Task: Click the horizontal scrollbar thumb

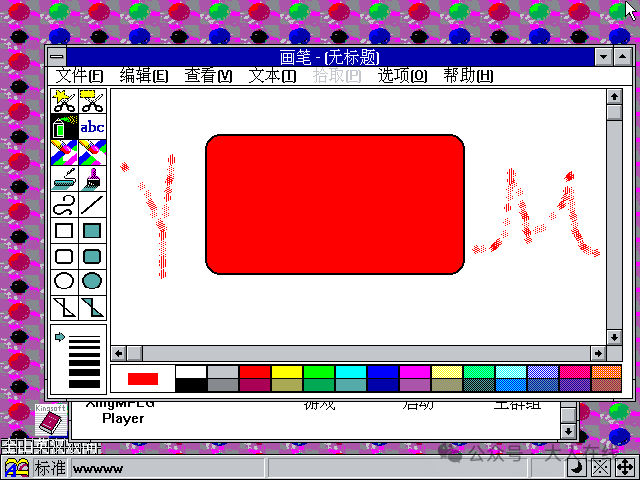Action: [135, 353]
